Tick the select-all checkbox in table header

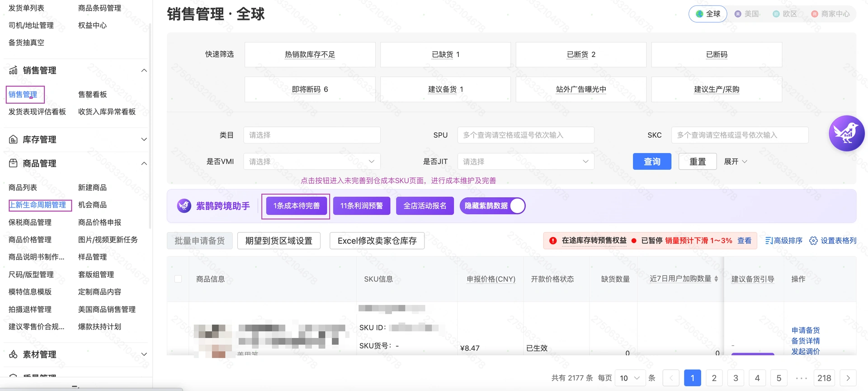(178, 279)
